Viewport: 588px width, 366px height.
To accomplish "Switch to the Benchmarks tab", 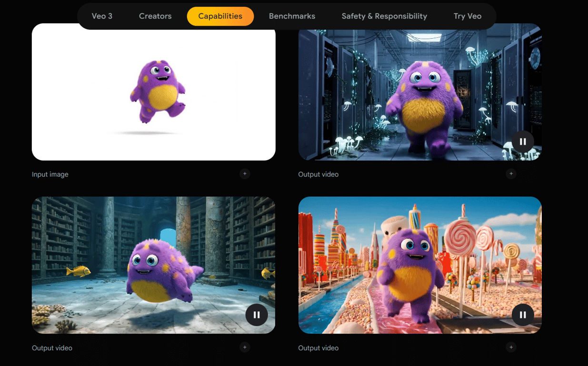I will point(292,16).
